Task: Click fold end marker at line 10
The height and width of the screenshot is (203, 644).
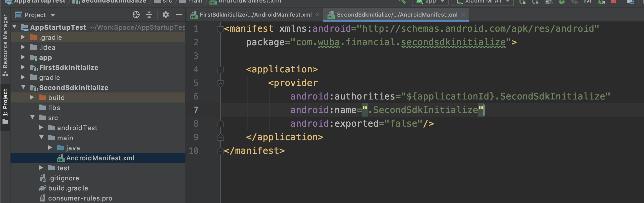Action: 220,151
